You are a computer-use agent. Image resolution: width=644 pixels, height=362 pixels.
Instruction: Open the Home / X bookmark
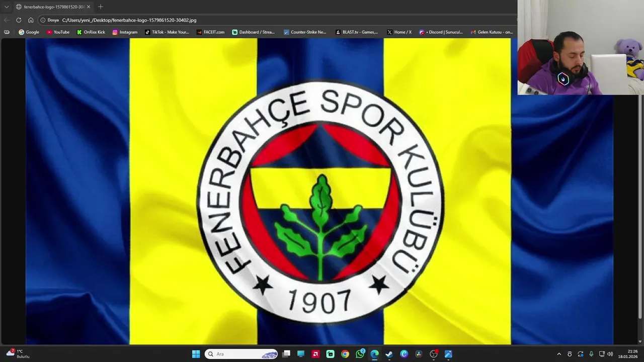399,32
